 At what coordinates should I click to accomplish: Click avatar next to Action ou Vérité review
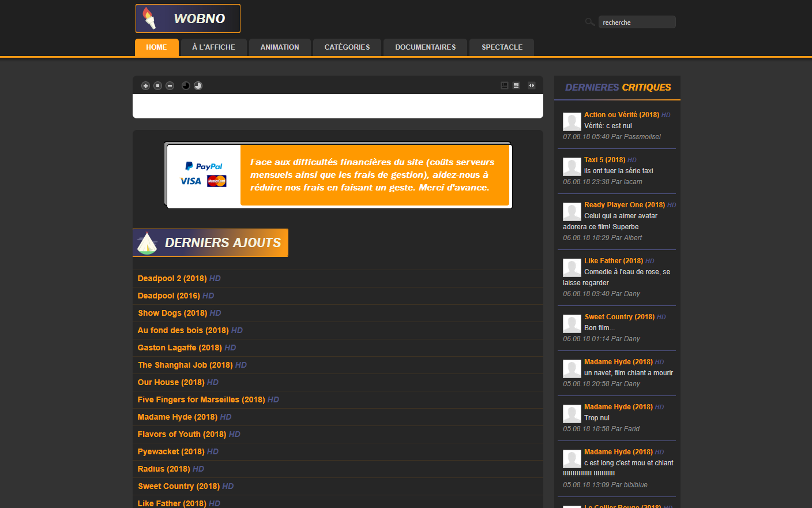coord(572,122)
